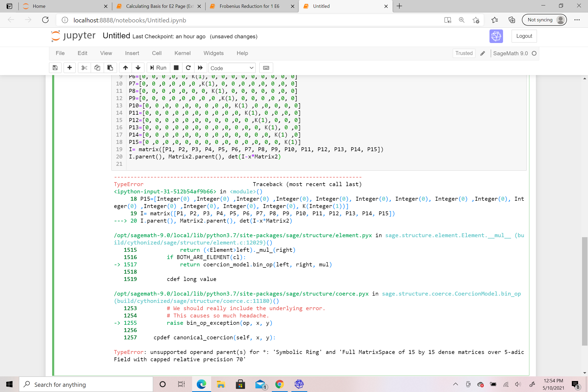Move selected cell up arrow
Viewport: 588px width, 392px height.
125,68
